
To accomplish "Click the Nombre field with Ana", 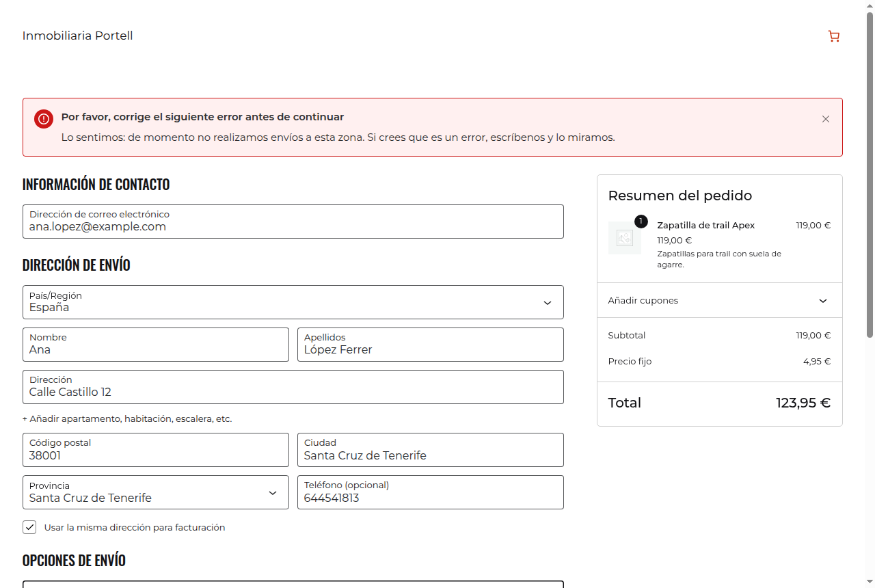I will pos(156,345).
